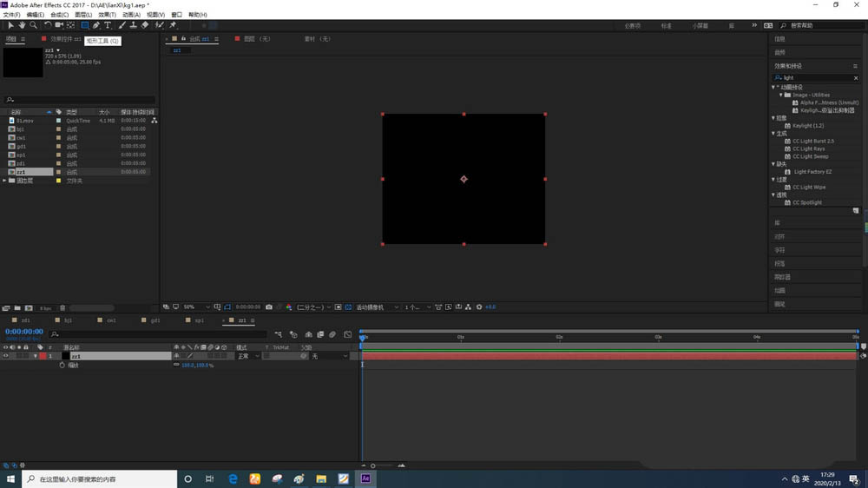Click the Project panel search field
Screen dimensions: 868x488
pyautogui.click(x=80, y=100)
